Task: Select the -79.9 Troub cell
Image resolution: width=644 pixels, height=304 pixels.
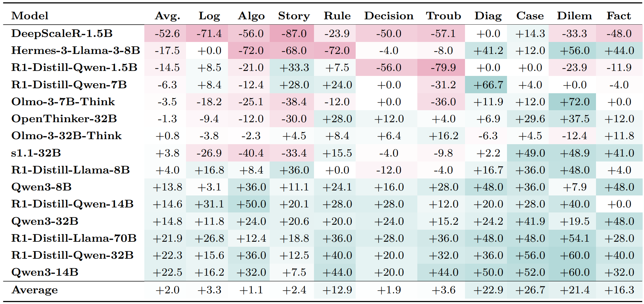Action: coord(443,67)
